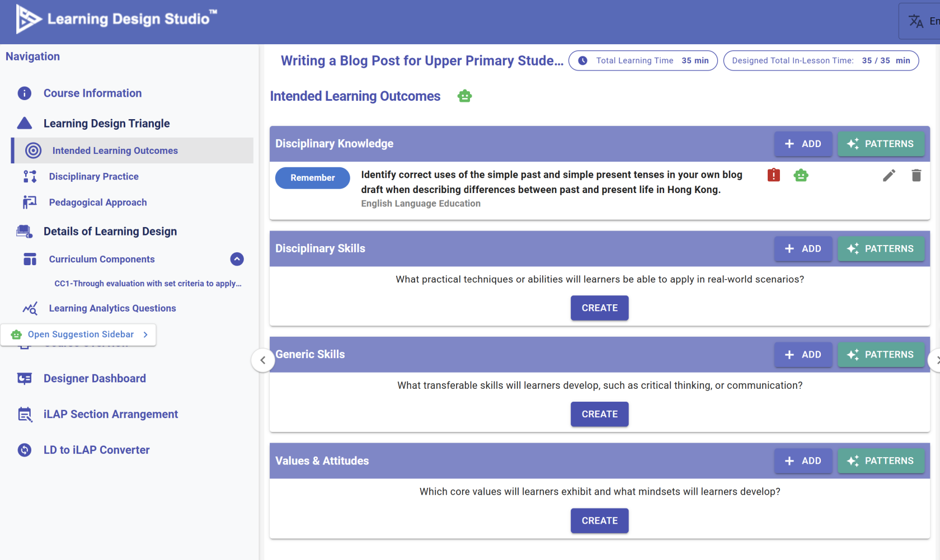Click the Designer Dashboard icon
The image size is (940, 560).
pyautogui.click(x=25, y=379)
